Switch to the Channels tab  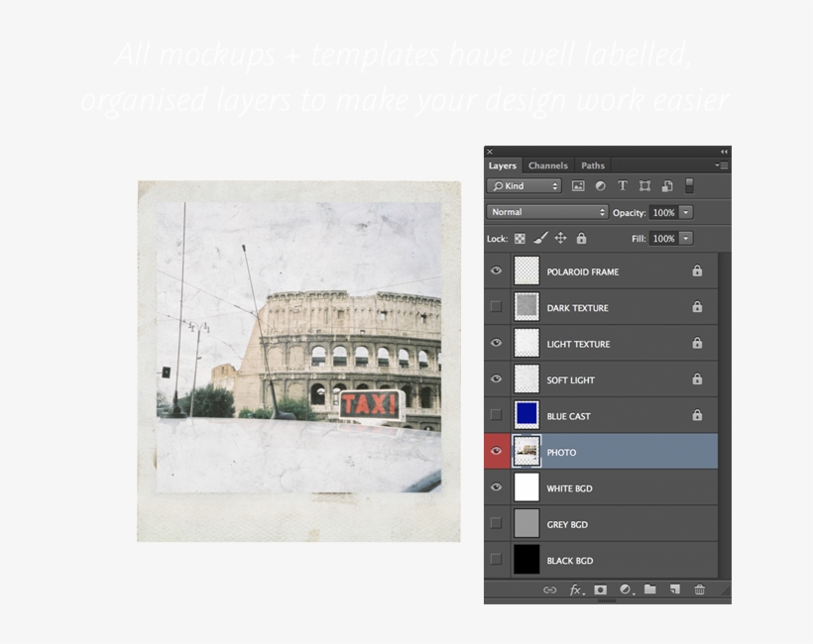[547, 165]
